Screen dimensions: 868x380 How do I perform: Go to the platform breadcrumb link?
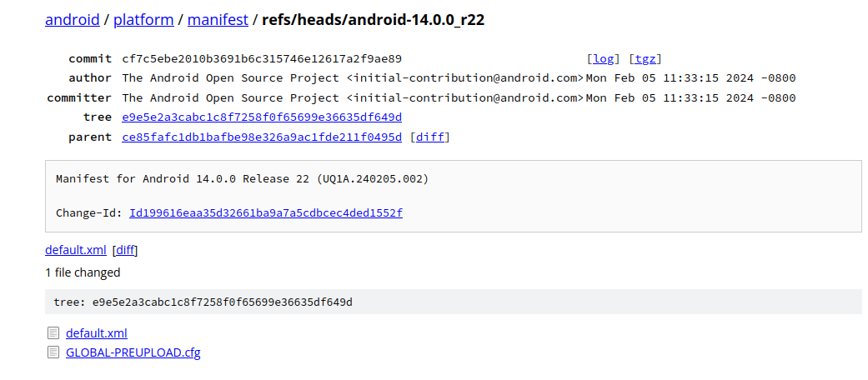coord(144,19)
